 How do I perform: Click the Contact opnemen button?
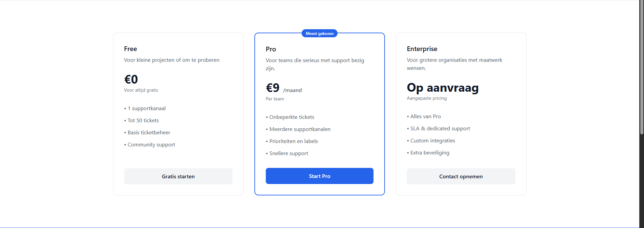461,176
